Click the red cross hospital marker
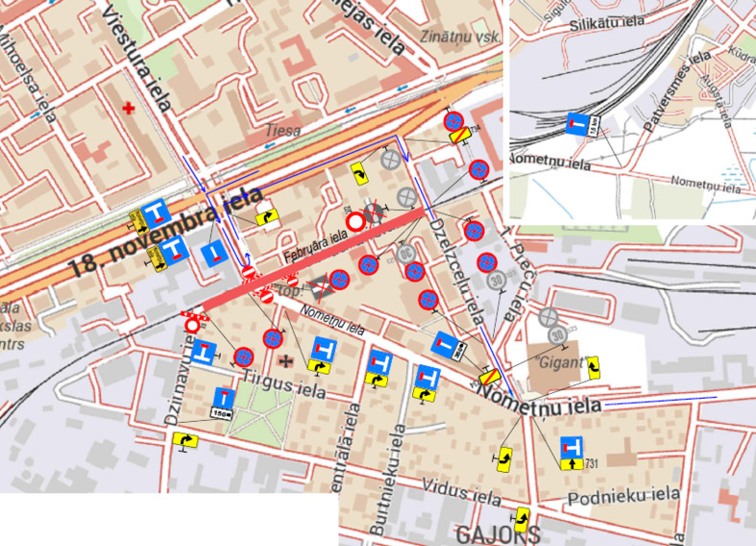Viewport: 756px width, 546px height. (129, 108)
